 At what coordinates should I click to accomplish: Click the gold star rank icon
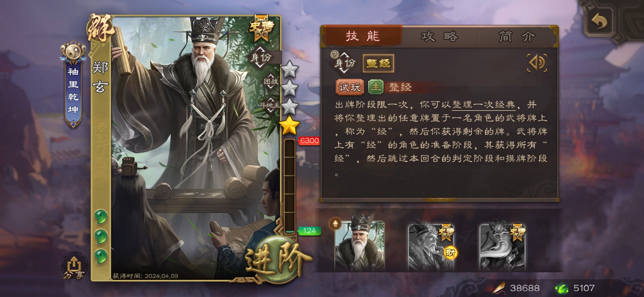pyautogui.click(x=289, y=126)
